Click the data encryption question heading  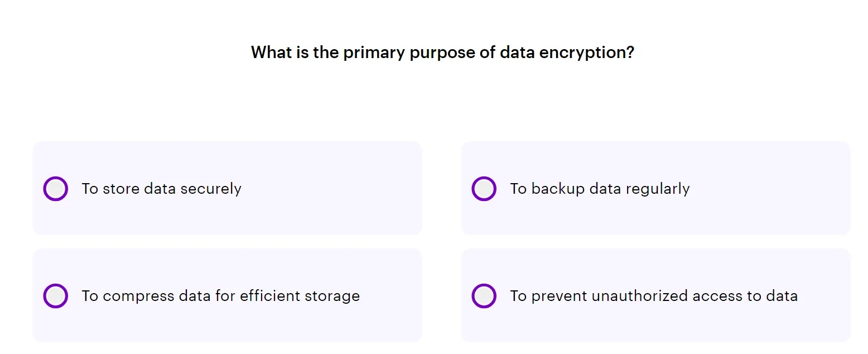click(442, 52)
